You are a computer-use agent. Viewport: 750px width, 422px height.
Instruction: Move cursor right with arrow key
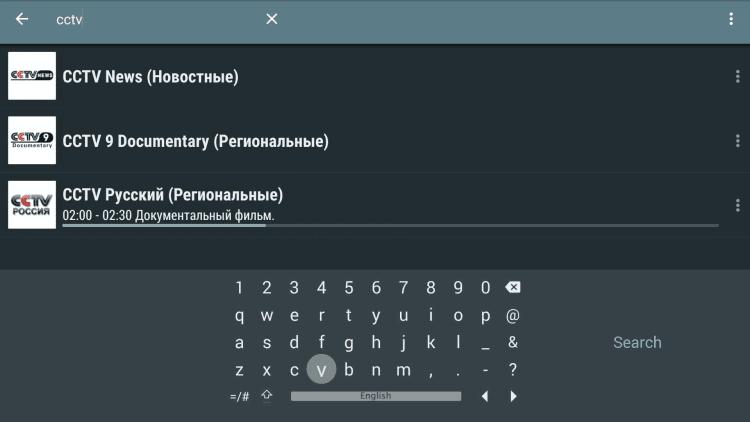click(513, 396)
